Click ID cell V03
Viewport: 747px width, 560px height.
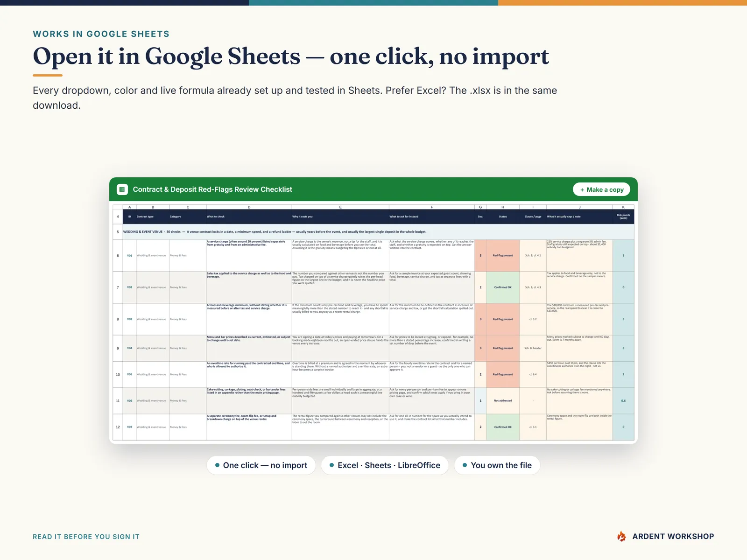coord(129,319)
